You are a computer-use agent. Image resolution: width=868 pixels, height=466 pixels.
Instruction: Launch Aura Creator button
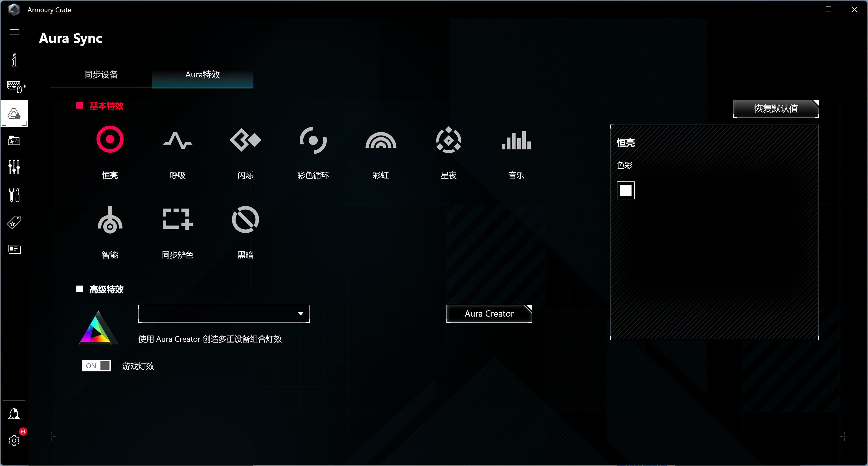click(x=489, y=313)
